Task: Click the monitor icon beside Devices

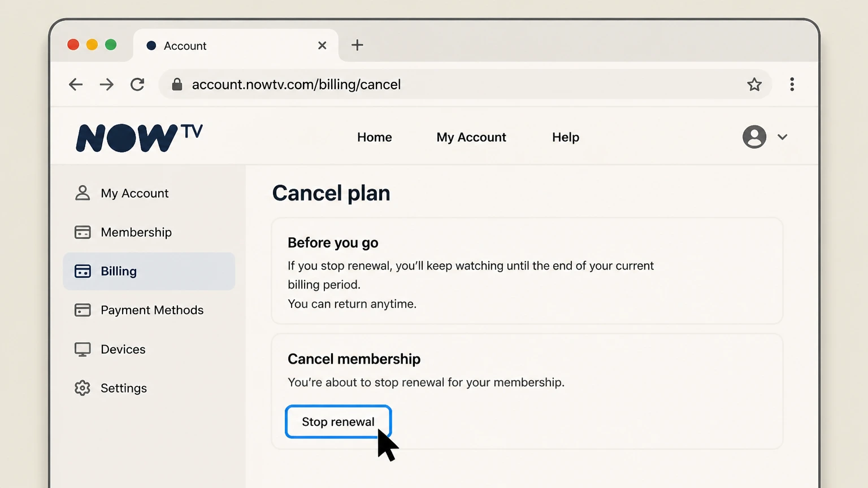Action: pos(83,350)
